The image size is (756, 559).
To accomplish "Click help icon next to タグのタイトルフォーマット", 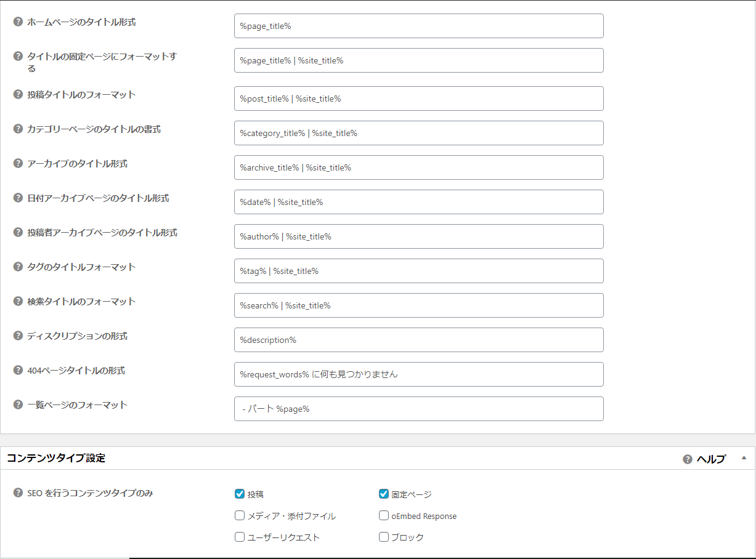I will pyautogui.click(x=18, y=267).
